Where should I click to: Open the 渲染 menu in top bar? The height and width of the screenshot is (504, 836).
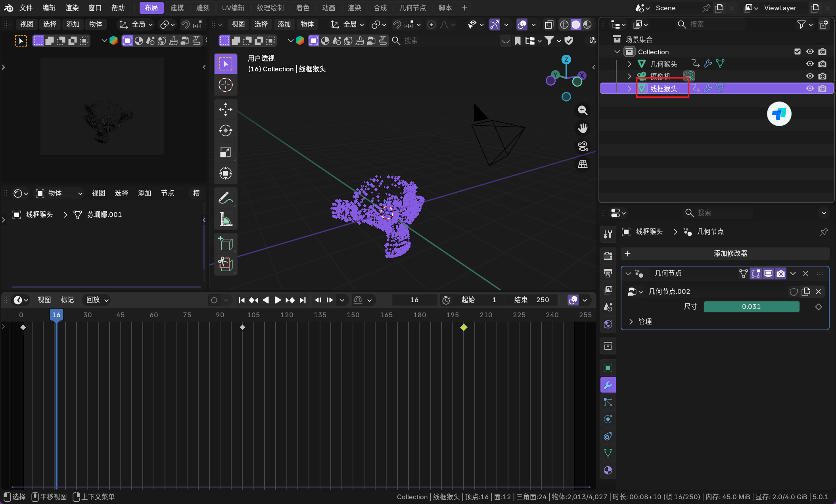coord(72,8)
